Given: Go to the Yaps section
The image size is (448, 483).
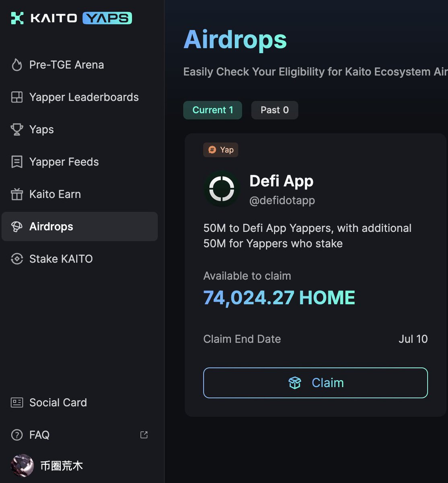Looking at the screenshot, I should point(80,130).
